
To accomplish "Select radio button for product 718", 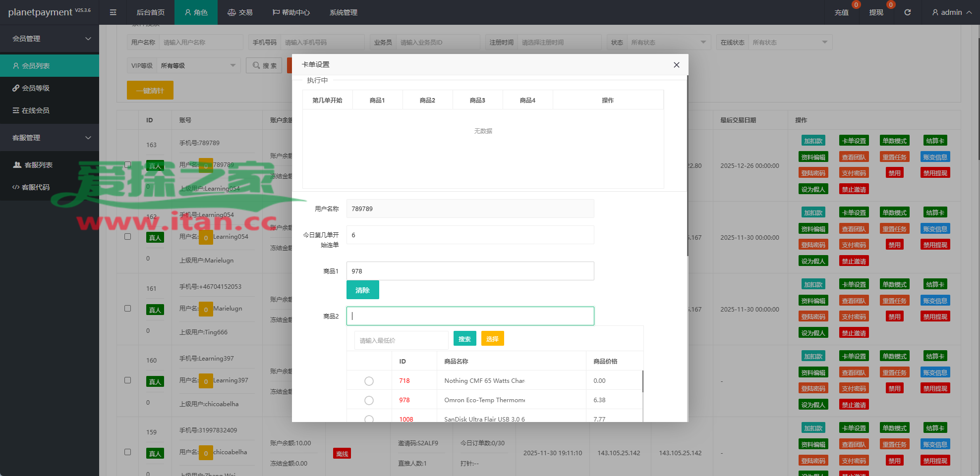I will pyautogui.click(x=369, y=381).
